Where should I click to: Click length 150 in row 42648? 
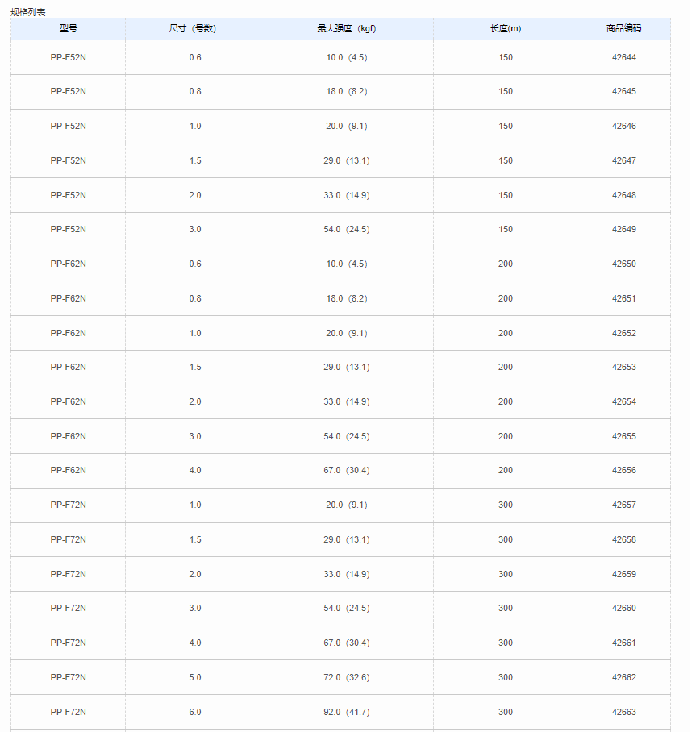pos(506,195)
